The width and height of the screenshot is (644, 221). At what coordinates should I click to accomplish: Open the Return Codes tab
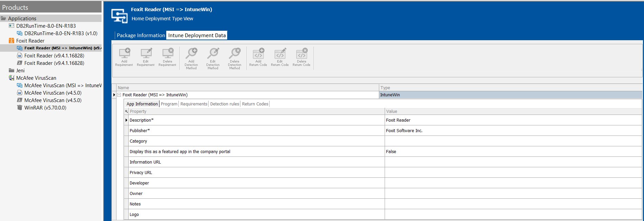pyautogui.click(x=255, y=104)
